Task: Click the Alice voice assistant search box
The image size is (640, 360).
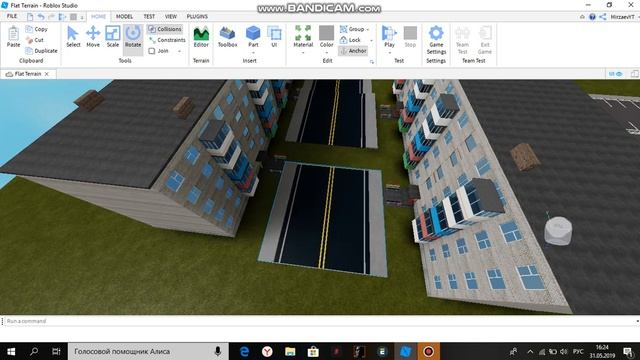Action: point(148,351)
